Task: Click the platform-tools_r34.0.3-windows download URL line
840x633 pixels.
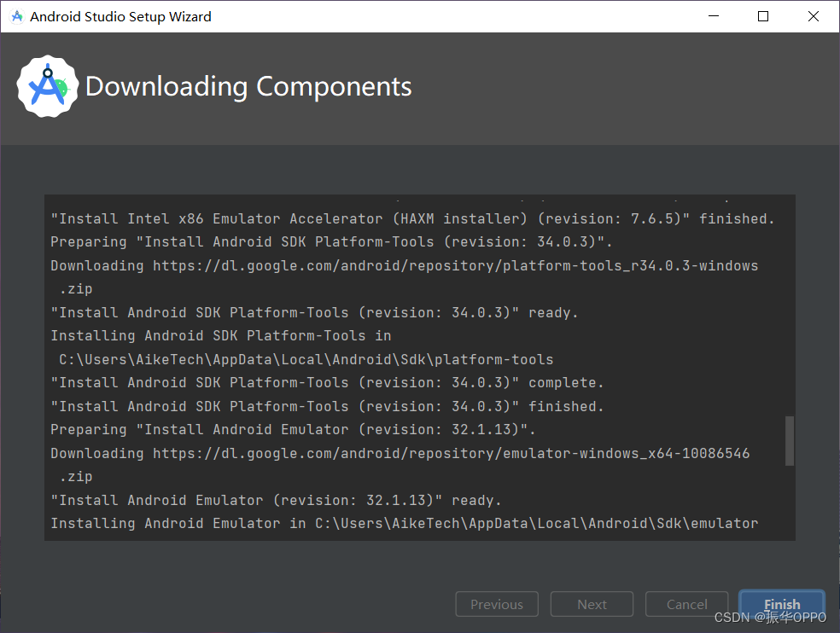Action: click(405, 265)
